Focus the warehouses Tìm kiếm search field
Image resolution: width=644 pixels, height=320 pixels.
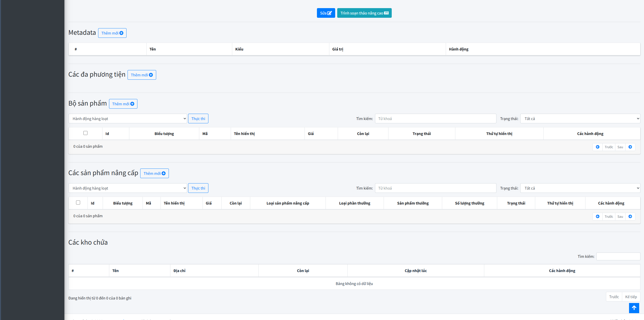click(x=618, y=256)
